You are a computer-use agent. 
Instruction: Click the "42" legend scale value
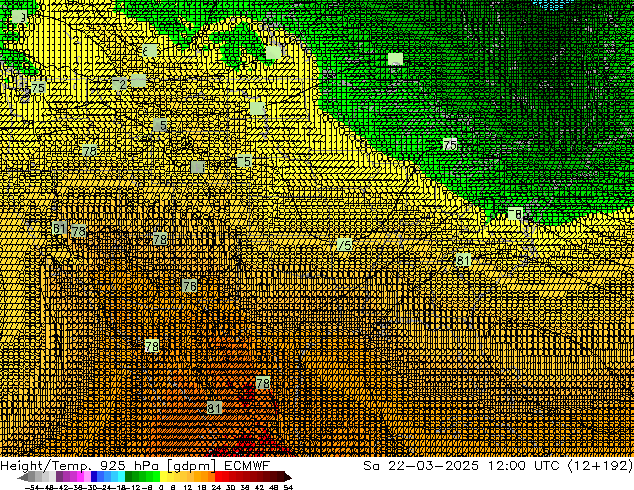[x=259, y=487]
